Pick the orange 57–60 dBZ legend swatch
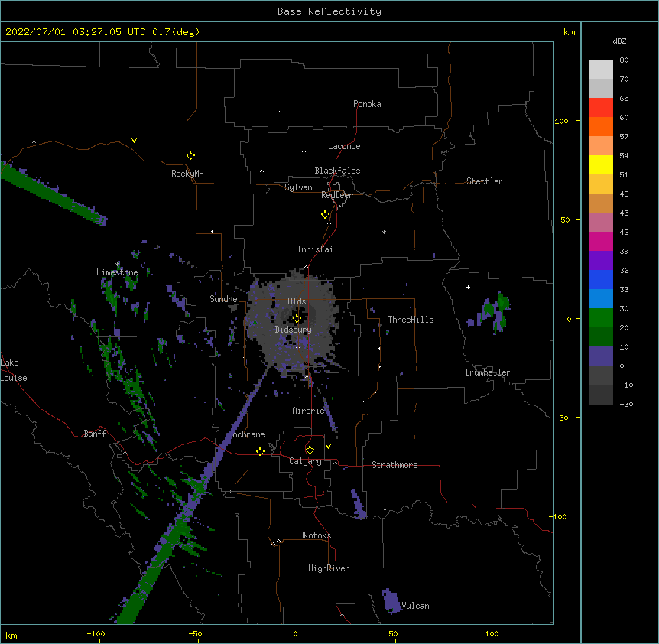Image resolution: width=659 pixels, height=644 pixels. pyautogui.click(x=601, y=126)
